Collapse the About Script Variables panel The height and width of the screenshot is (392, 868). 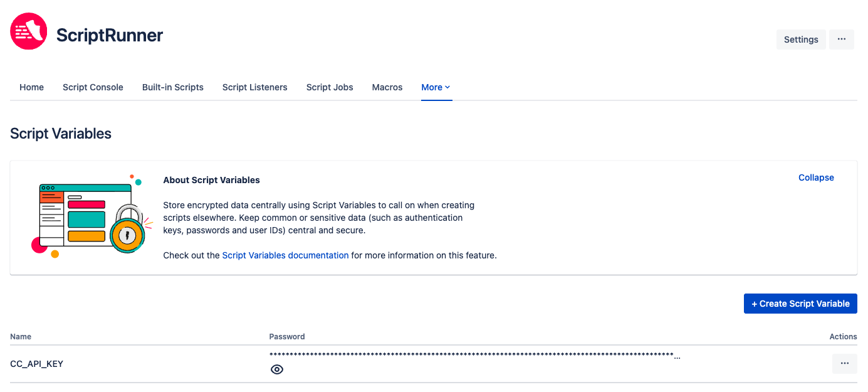pyautogui.click(x=816, y=177)
